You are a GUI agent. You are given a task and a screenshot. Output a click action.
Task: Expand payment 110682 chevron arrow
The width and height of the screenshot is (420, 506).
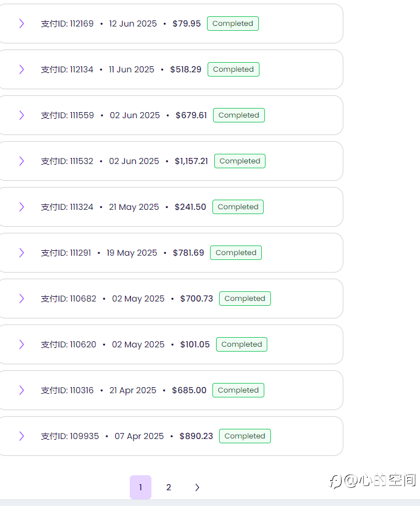tap(22, 299)
